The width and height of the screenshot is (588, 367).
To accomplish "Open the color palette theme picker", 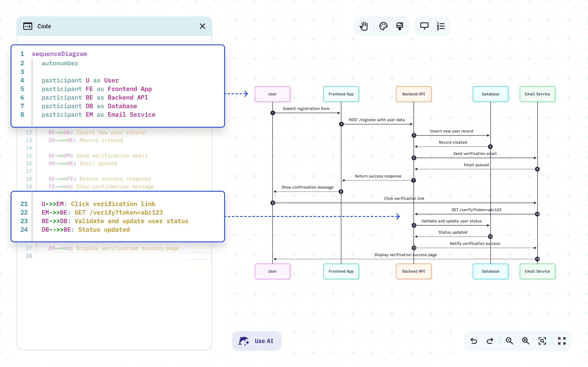I will (x=383, y=26).
